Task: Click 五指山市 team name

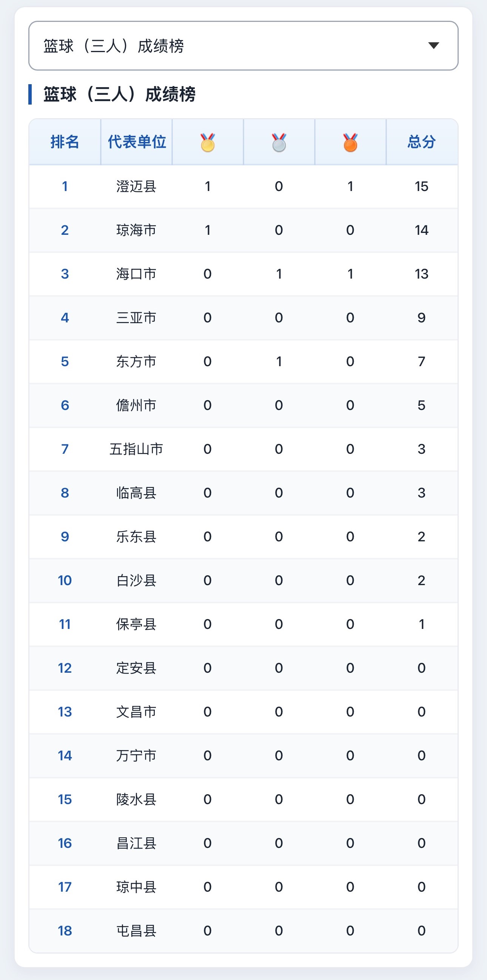Action: coord(136,449)
